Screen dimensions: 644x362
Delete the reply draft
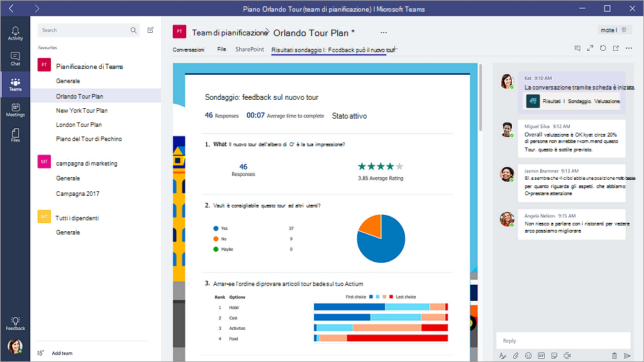click(x=614, y=356)
